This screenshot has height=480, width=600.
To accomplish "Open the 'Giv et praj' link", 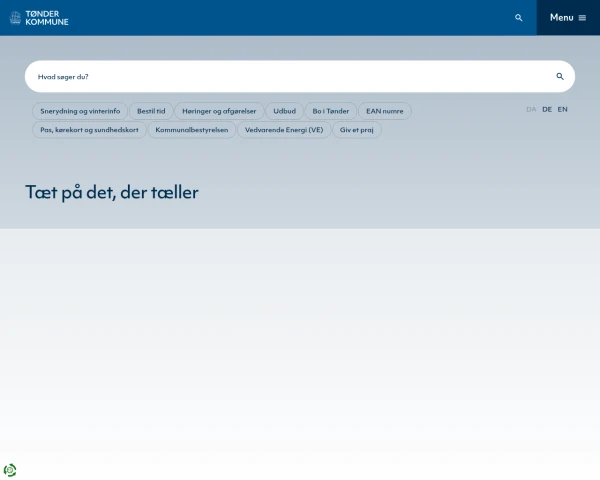I will (357, 130).
